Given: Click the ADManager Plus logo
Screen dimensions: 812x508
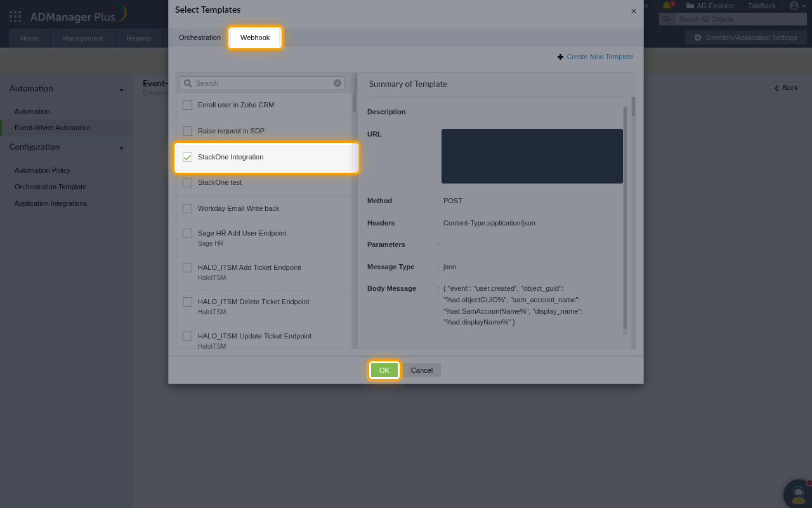Looking at the screenshot, I should (78, 14).
